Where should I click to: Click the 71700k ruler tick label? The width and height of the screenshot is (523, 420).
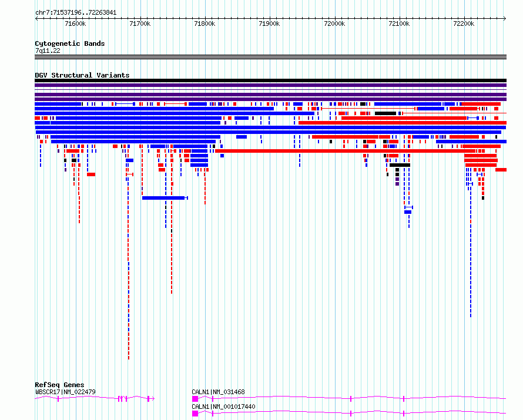[140, 23]
